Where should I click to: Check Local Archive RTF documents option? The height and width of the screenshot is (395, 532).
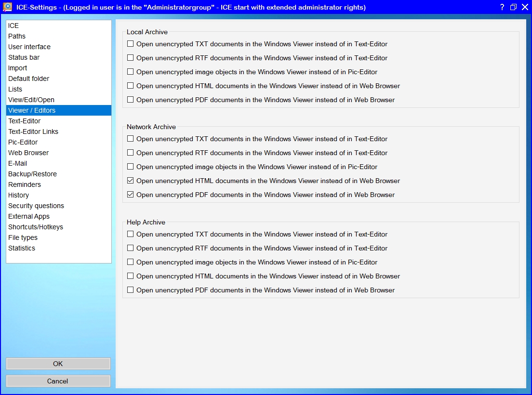point(131,58)
